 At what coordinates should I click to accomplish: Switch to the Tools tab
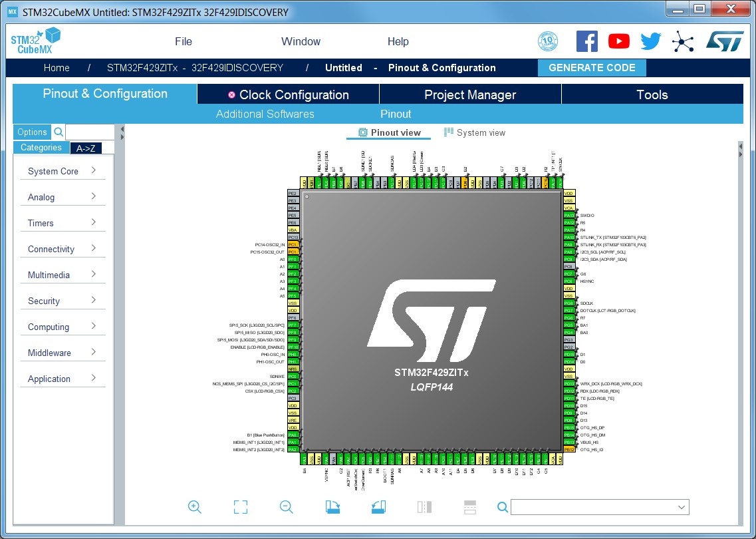652,94
